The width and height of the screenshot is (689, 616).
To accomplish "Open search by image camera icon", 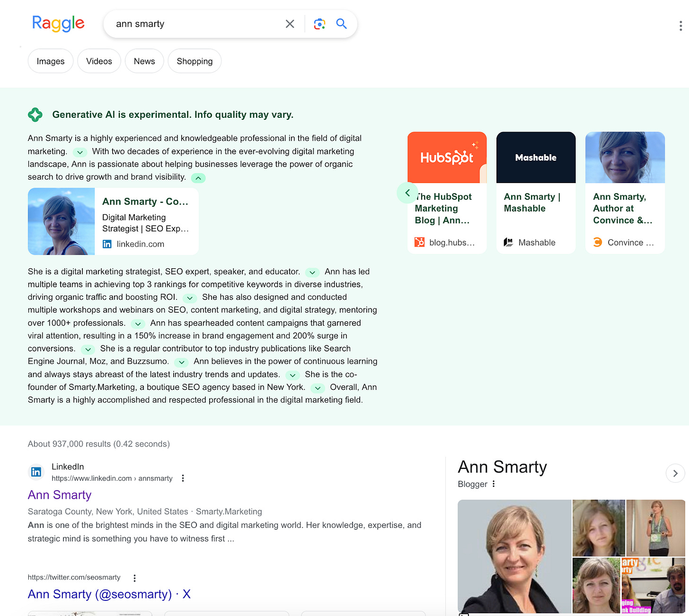I will tap(320, 24).
